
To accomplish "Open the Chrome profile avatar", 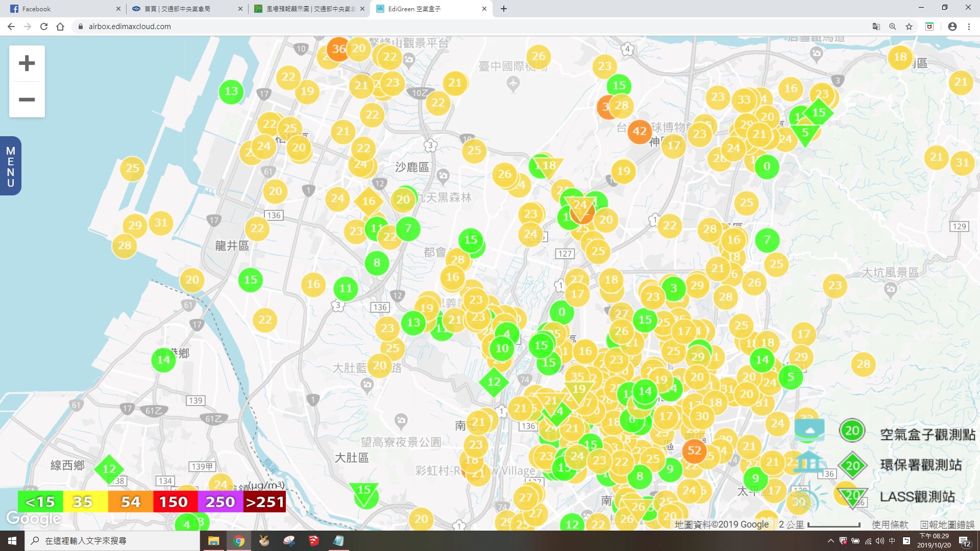I will tap(952, 27).
